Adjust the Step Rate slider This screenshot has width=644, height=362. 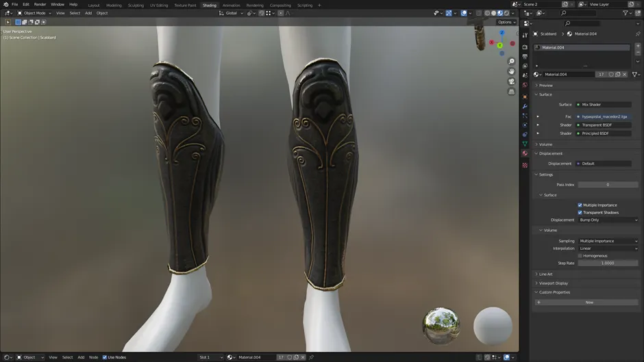click(608, 263)
